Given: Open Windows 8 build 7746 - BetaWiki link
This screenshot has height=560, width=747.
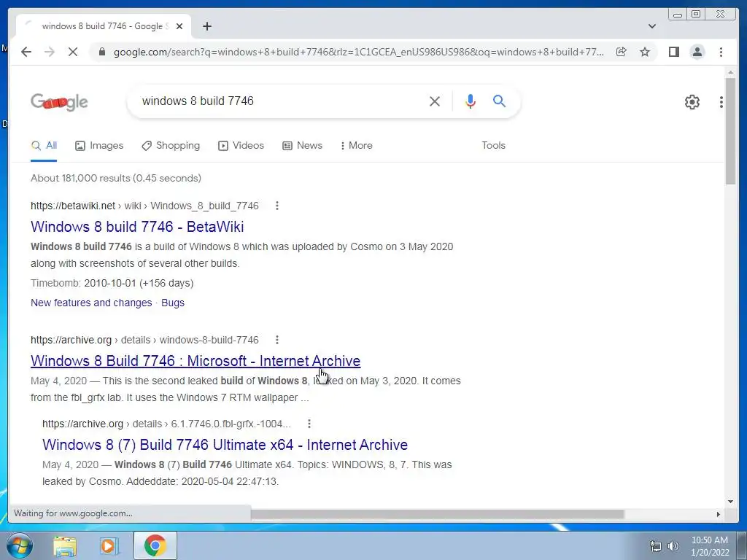Looking at the screenshot, I should [x=137, y=227].
